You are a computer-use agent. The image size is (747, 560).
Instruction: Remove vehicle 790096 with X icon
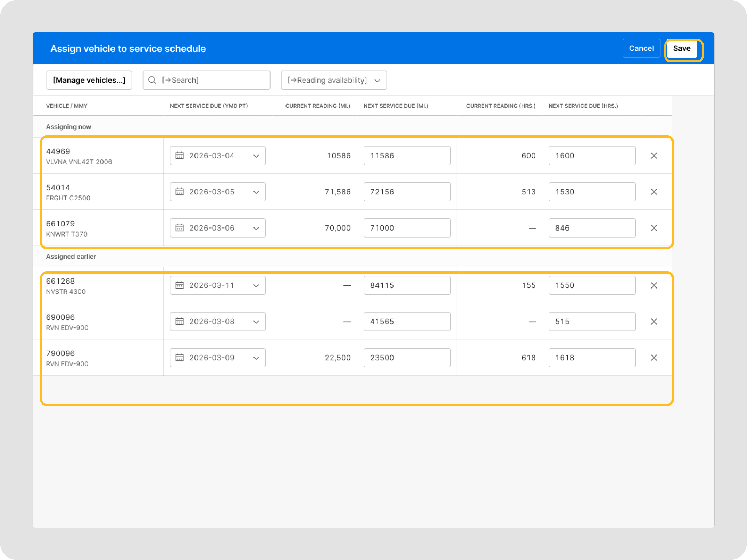654,358
